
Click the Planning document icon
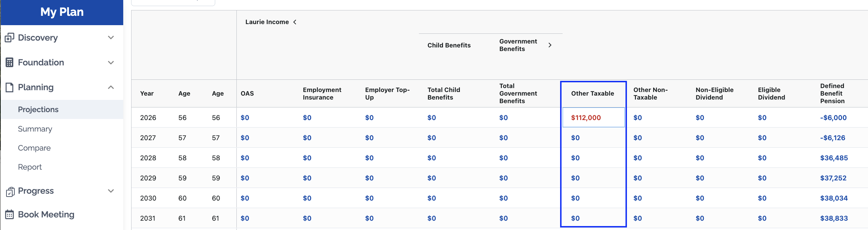pyautogui.click(x=9, y=87)
